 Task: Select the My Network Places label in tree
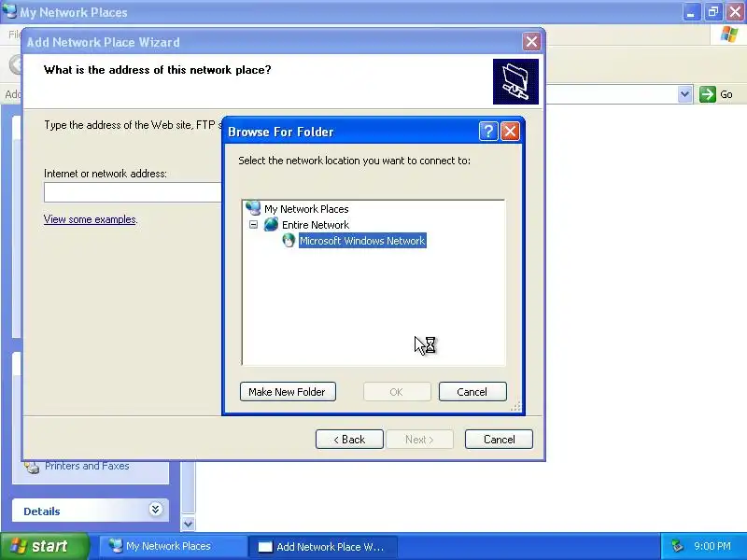click(306, 209)
